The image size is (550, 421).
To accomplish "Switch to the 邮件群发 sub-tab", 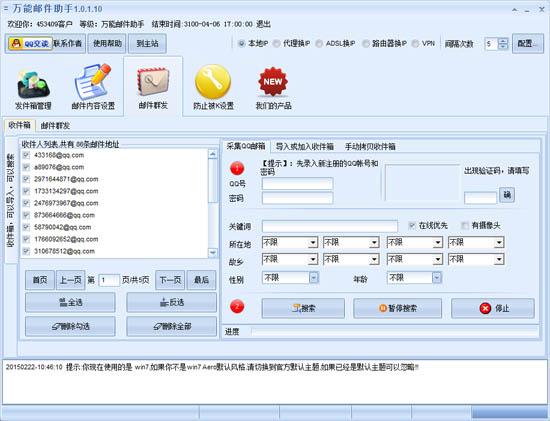I will pos(55,126).
